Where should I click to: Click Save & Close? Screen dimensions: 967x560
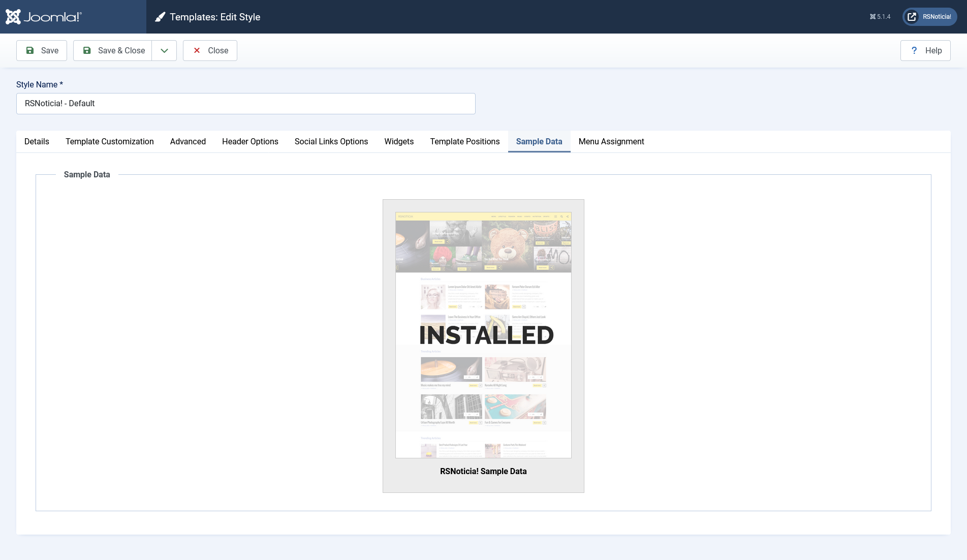point(113,50)
